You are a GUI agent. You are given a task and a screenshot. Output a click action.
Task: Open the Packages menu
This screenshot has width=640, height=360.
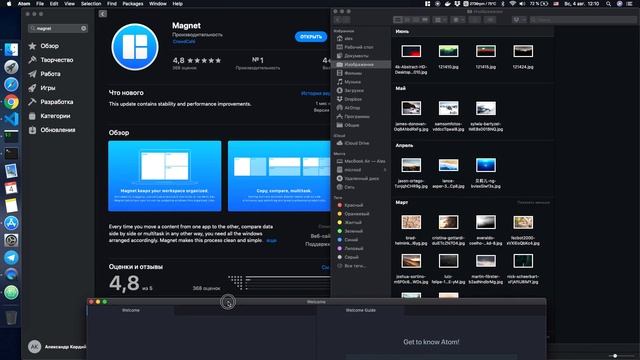point(133,4)
